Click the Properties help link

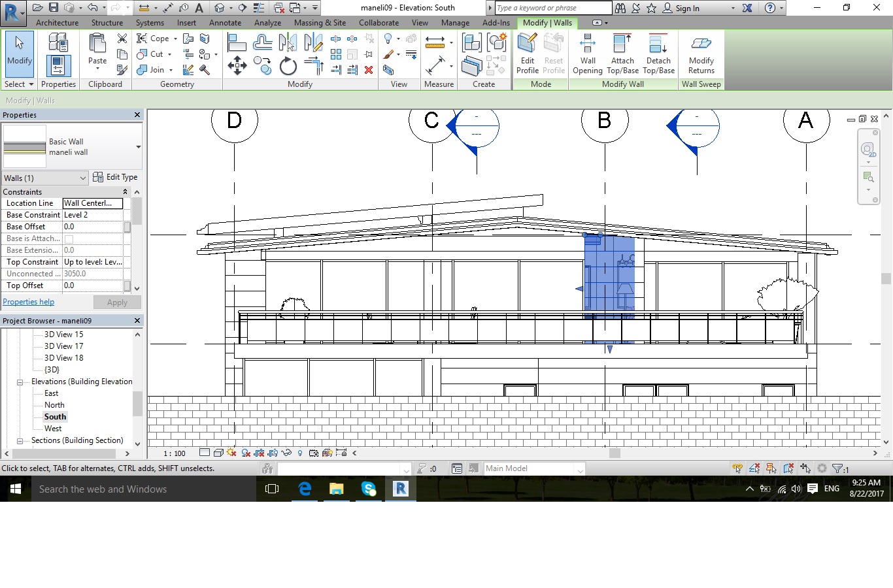pos(28,301)
